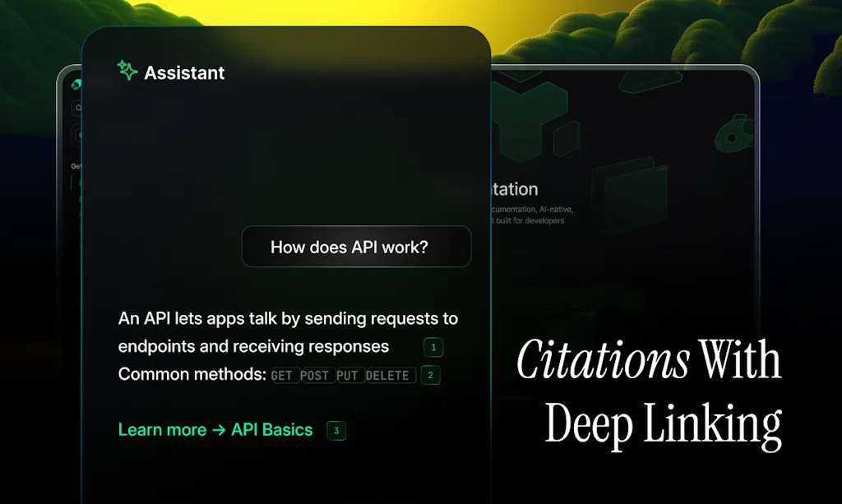The height and width of the screenshot is (504, 842).
Task: Expand the POST method badge
Action: pyautogui.click(x=317, y=375)
